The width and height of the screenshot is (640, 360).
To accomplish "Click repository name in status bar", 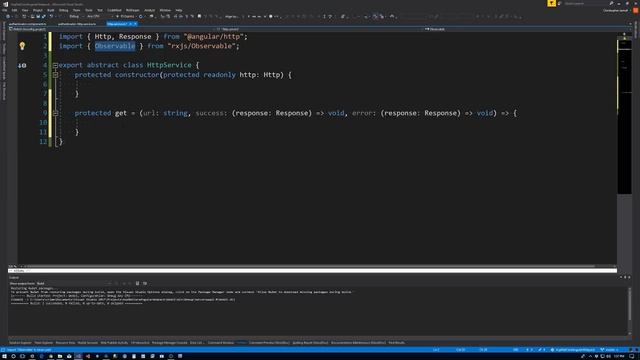I will pos(573,350).
